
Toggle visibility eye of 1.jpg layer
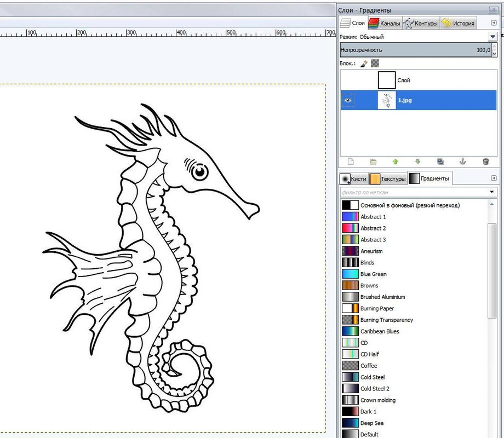point(347,100)
